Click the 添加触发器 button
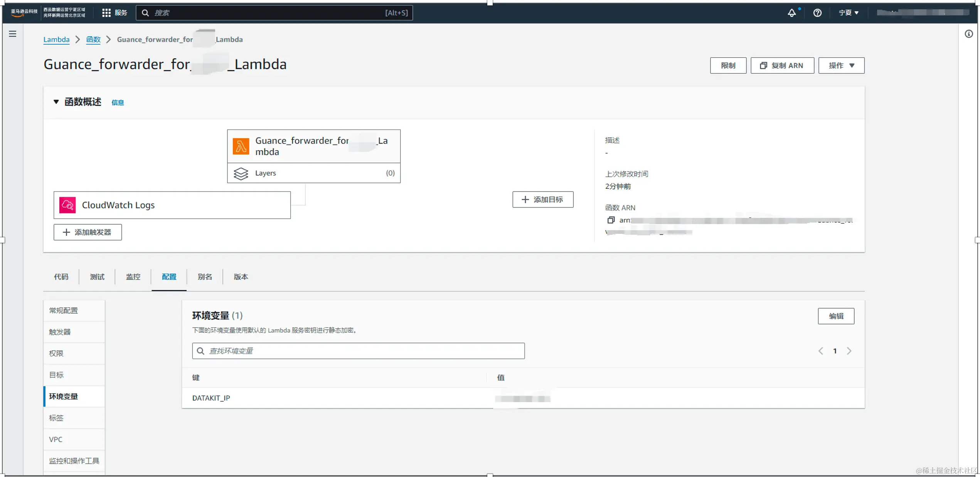Viewport: 980px width, 477px height. coord(88,232)
